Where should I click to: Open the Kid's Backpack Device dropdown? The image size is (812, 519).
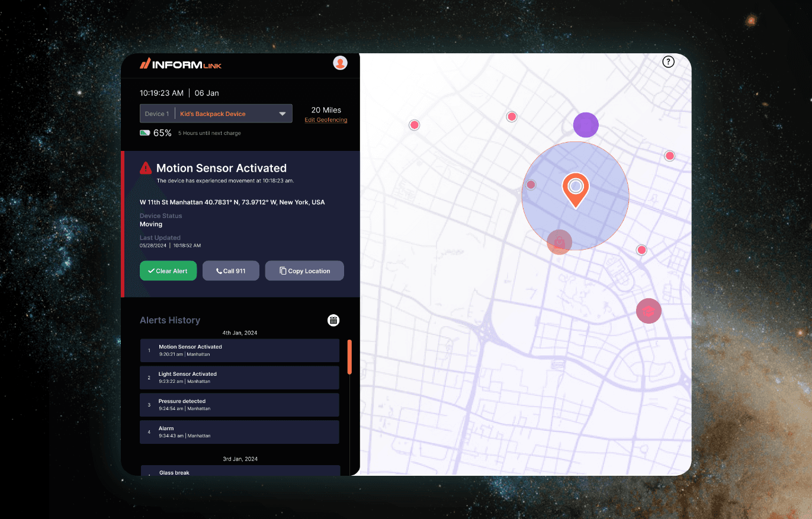[216, 114]
